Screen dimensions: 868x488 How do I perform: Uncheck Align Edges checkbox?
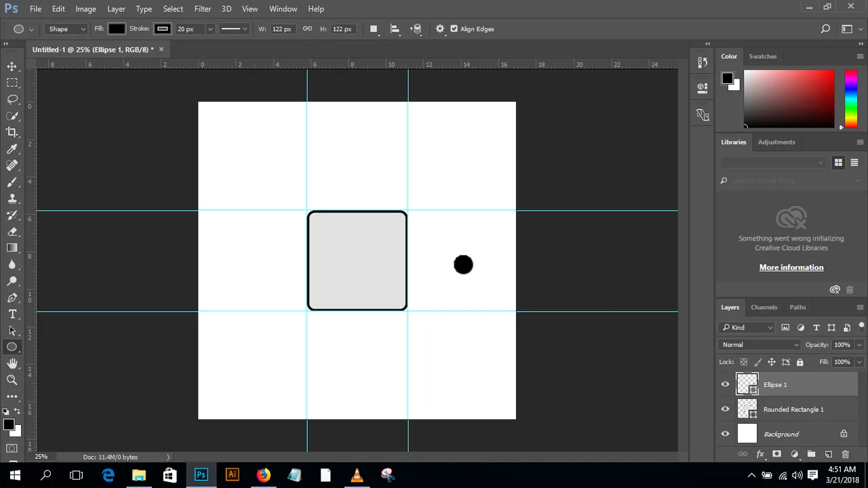(x=454, y=28)
